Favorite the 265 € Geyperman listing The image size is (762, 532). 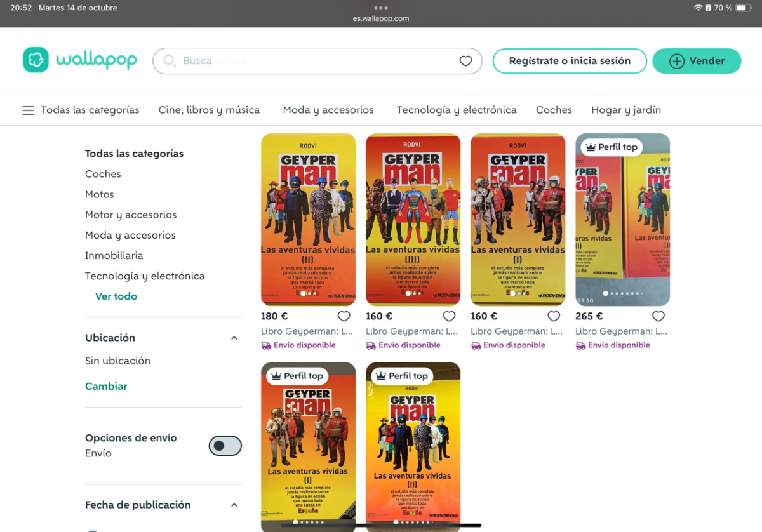point(658,316)
